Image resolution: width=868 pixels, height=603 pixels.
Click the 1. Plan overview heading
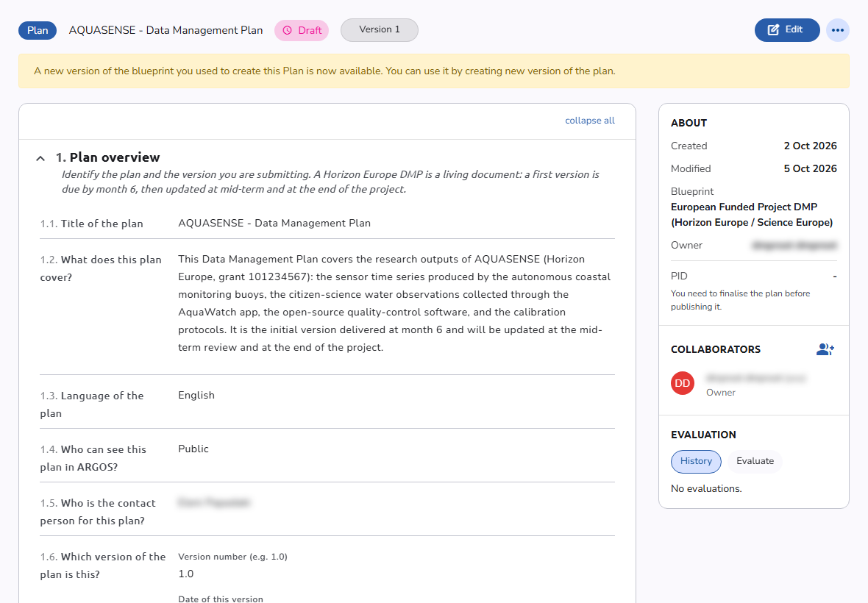coord(107,157)
